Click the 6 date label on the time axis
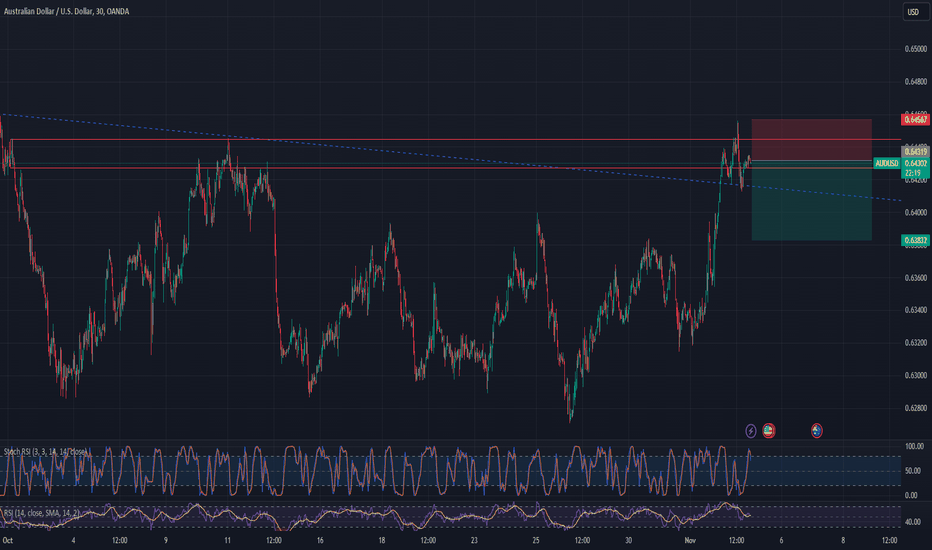This screenshot has width=932, height=550. click(782, 540)
